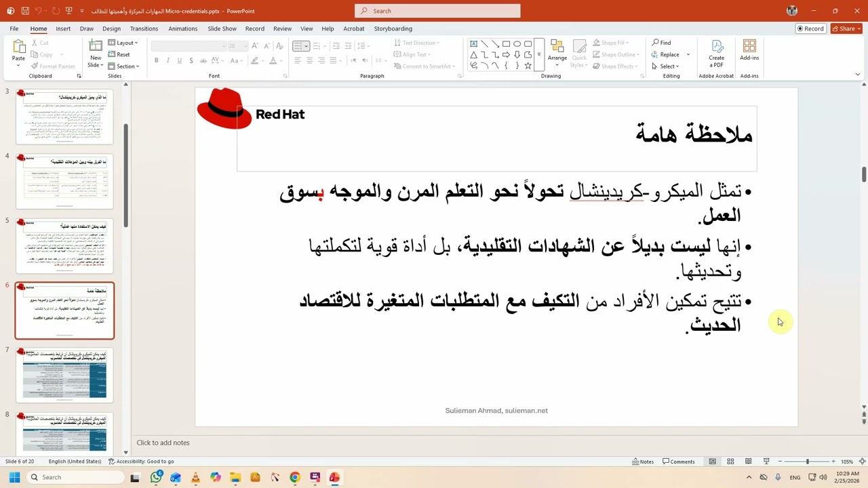Switch to the Slide Show tab
This screenshot has width=868, height=488.
tap(222, 28)
